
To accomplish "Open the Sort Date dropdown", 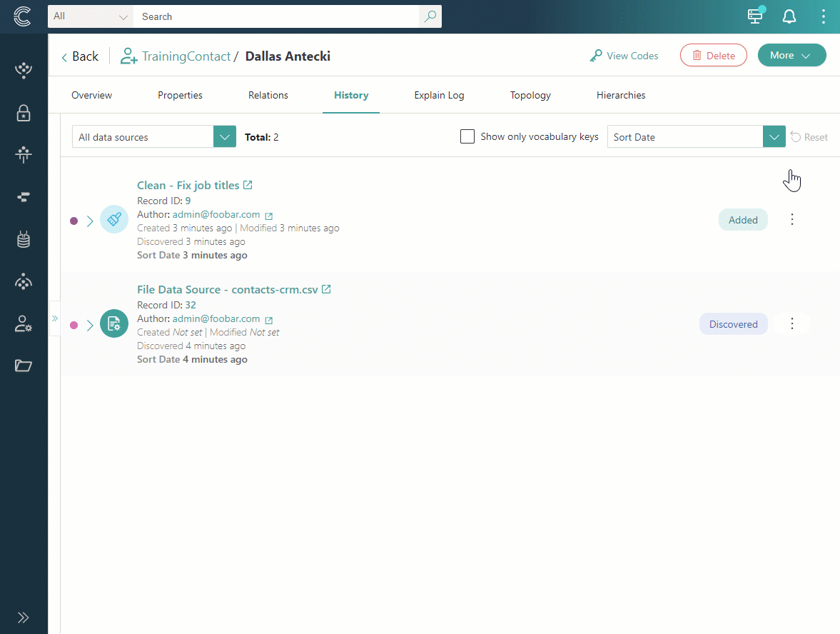I will [x=696, y=137].
